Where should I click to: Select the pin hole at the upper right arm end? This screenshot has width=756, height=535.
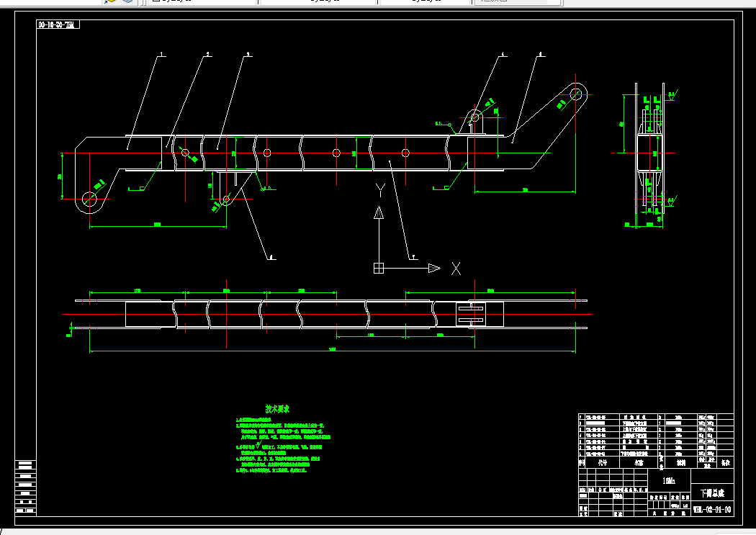576,94
